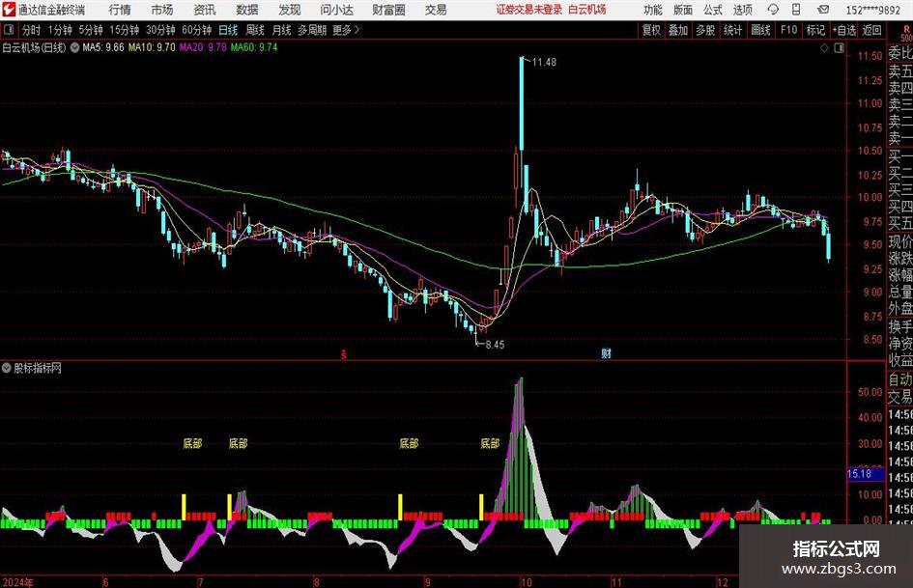Screen dimensions: 913x588
Task: Open the 数据 menu
Action: click(247, 10)
